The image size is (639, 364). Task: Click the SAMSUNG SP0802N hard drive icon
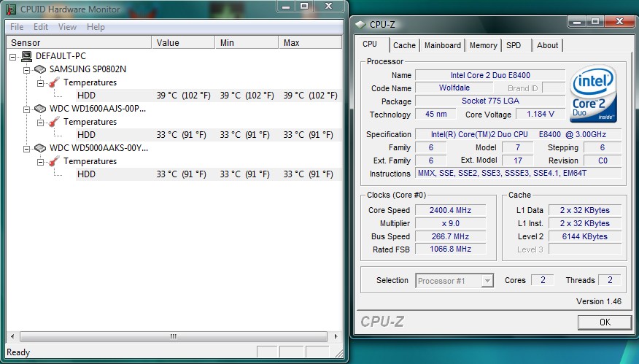pos(40,69)
